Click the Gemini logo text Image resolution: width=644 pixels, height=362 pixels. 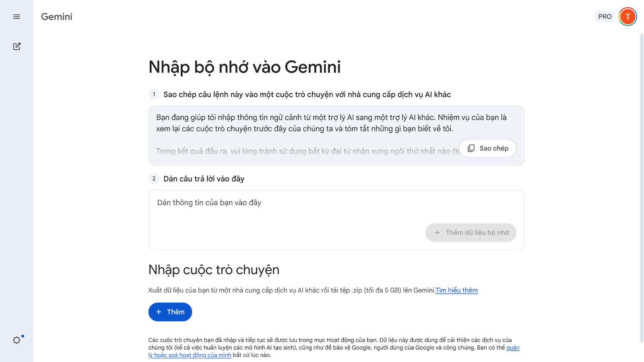pos(57,16)
